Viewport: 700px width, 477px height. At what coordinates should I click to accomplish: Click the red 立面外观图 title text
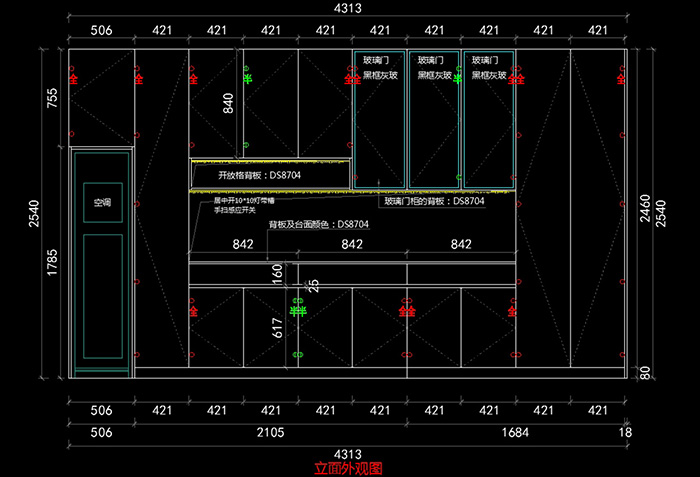point(348,467)
